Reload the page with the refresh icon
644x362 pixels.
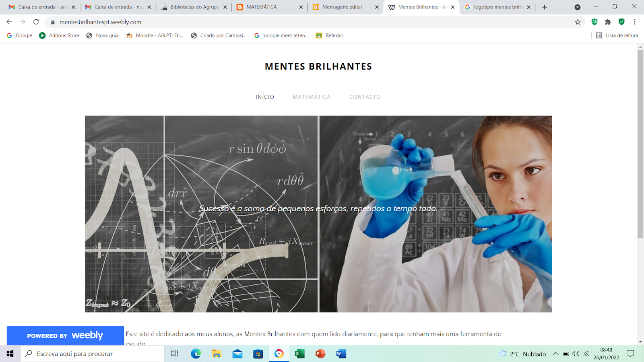pyautogui.click(x=36, y=22)
